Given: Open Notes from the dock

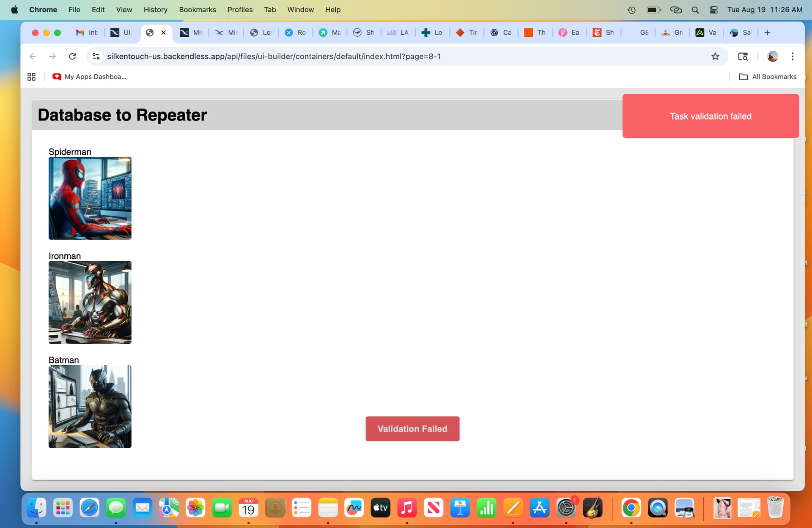Looking at the screenshot, I should click(328, 508).
